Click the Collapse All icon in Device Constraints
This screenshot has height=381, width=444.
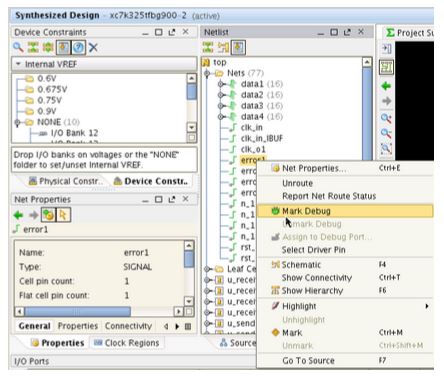(x=33, y=47)
